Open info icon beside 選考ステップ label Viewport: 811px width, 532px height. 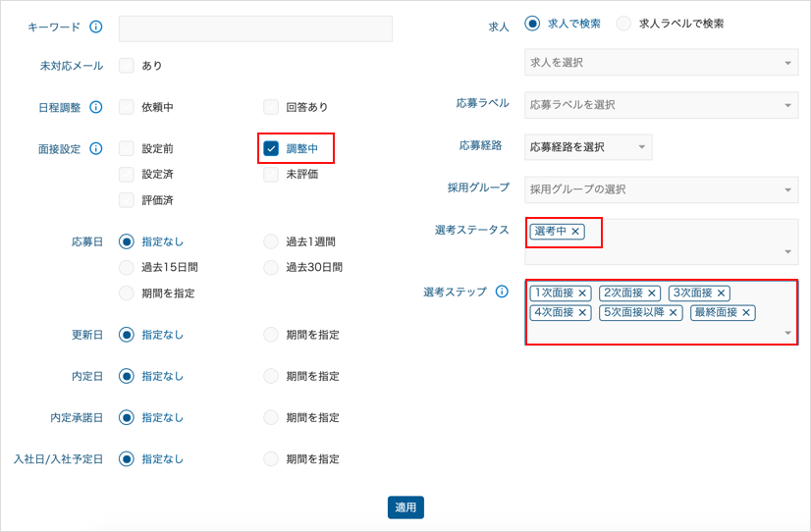[502, 292]
